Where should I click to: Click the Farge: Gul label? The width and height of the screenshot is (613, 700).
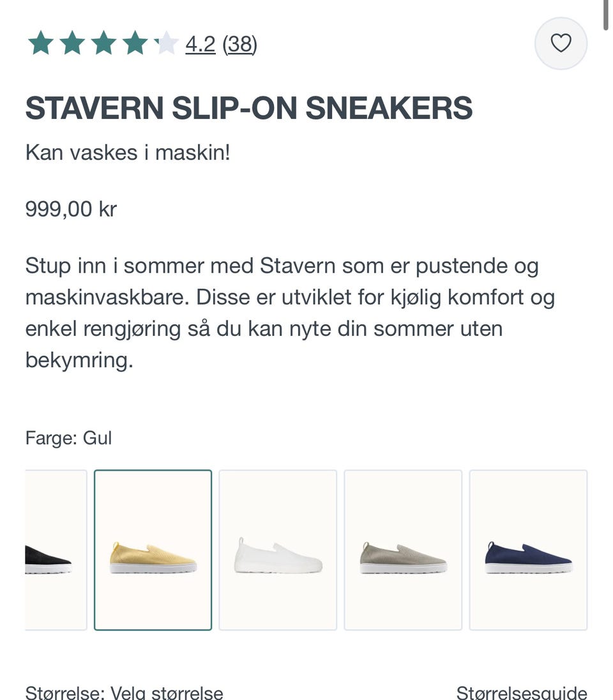tap(68, 438)
